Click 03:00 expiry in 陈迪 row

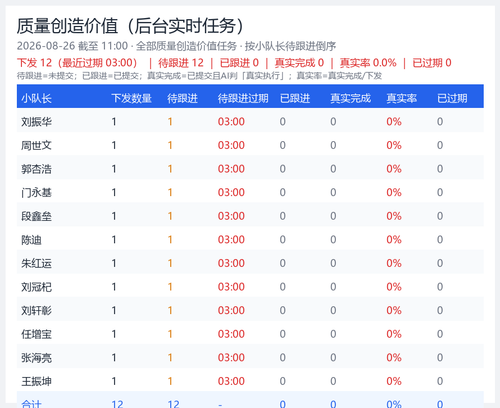click(231, 240)
